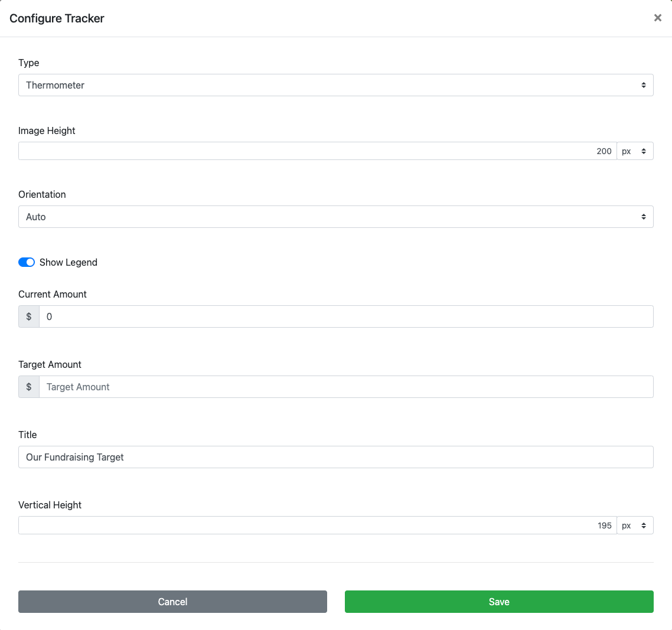Open the Image Height px unit selector

(635, 151)
